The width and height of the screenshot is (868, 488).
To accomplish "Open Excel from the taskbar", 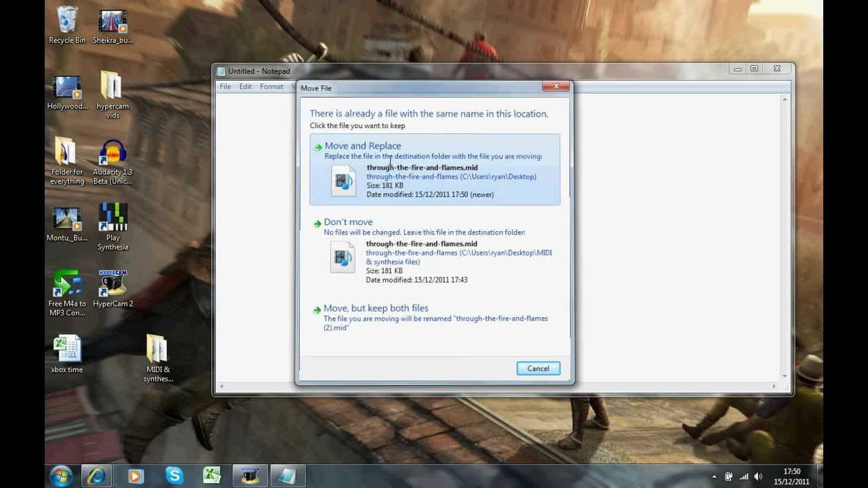I will click(x=212, y=476).
